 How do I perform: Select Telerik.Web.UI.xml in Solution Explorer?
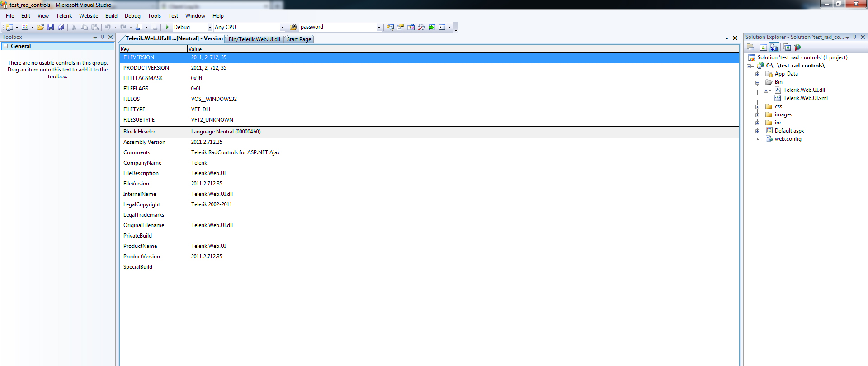coord(805,99)
